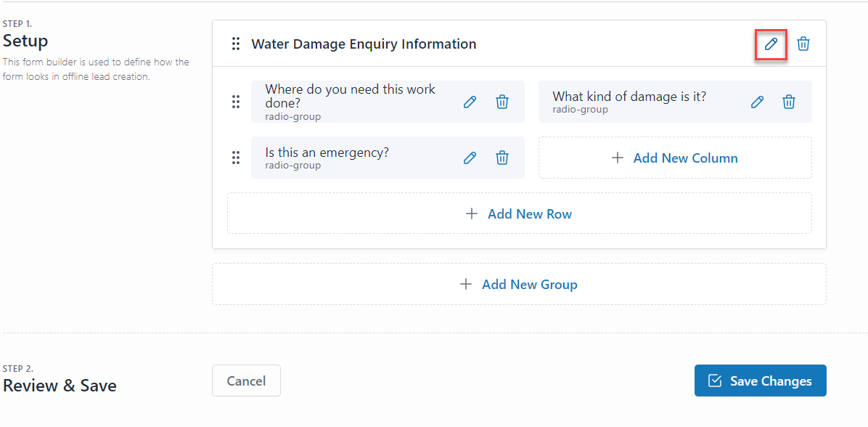Click the plus icon in Add New Group
Image resolution: width=868 pixels, height=427 pixels.
point(465,284)
